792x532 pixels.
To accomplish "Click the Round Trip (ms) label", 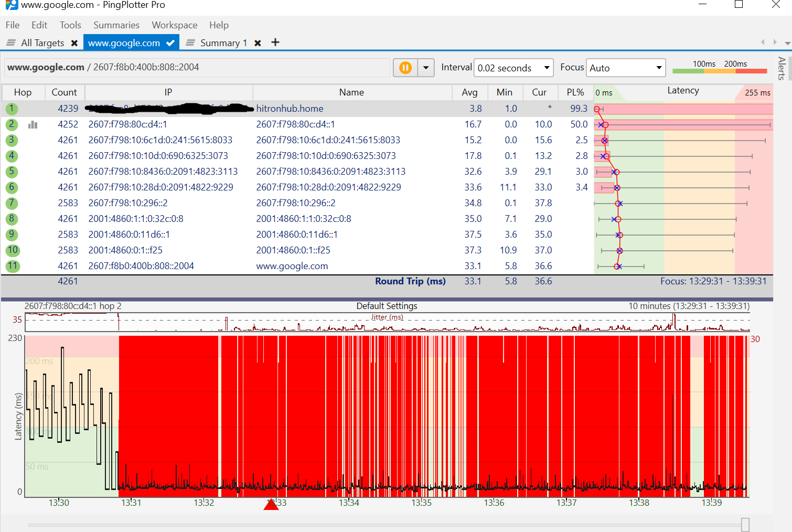I will pos(410,281).
